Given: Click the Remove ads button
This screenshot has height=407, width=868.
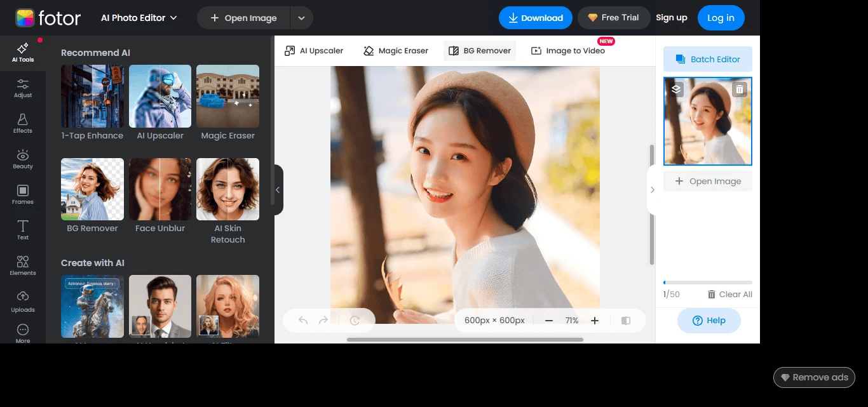Looking at the screenshot, I should (814, 377).
